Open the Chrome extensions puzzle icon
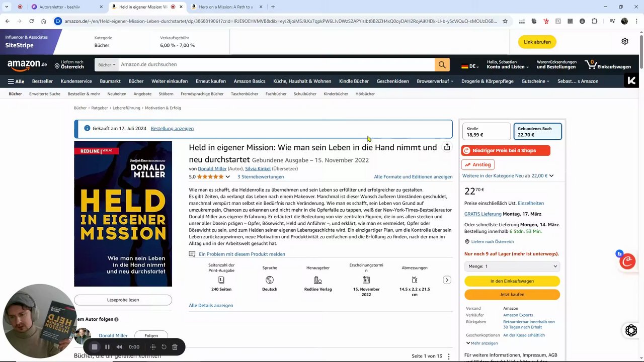The width and height of the screenshot is (644, 362). click(594, 21)
